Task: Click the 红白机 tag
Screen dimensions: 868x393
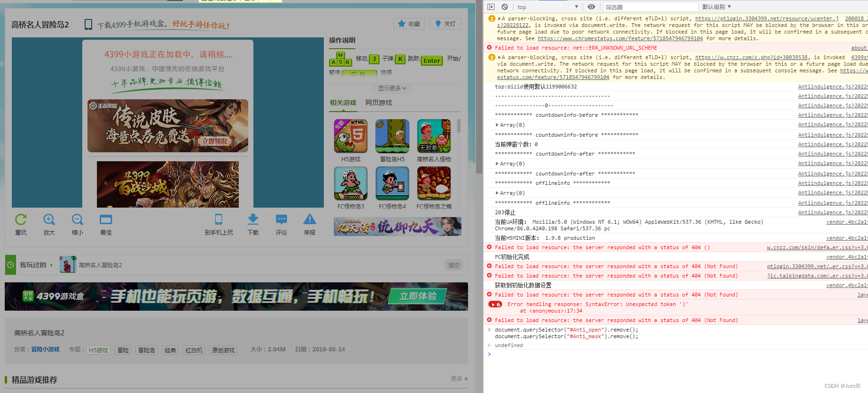Action: [194, 350]
